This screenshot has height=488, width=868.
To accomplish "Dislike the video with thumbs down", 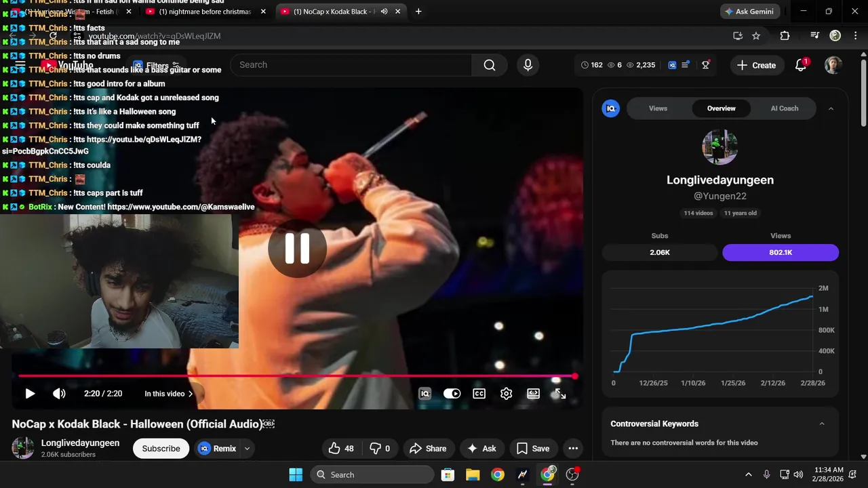I will [380, 449].
